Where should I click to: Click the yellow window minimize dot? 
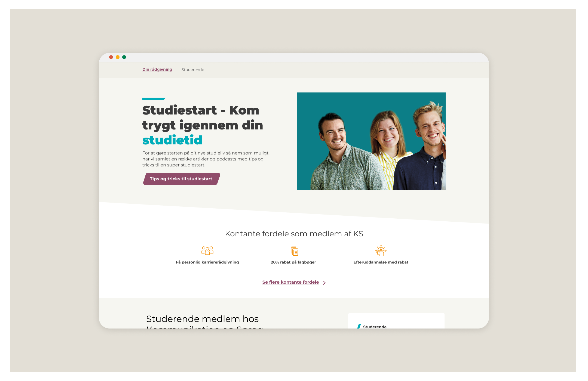118,57
